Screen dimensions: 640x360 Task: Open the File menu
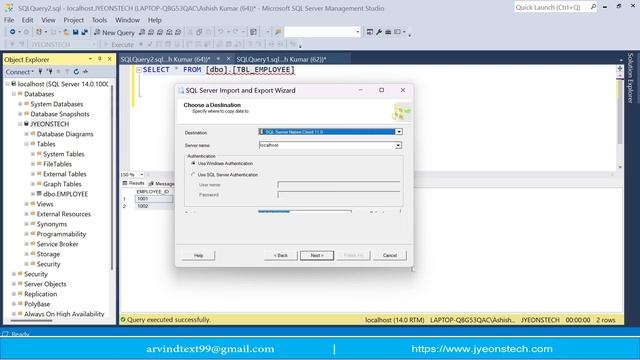tap(9, 20)
